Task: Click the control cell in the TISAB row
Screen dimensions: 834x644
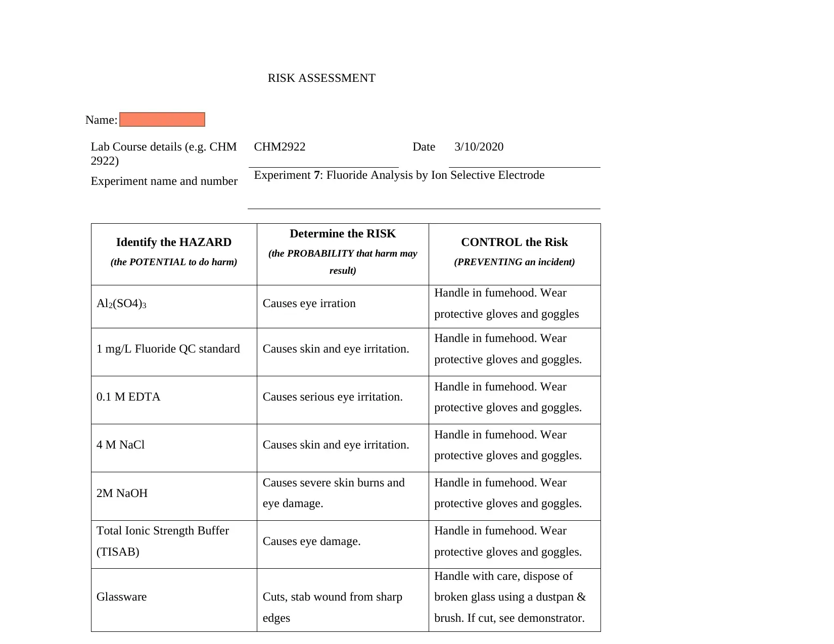Action: pyautogui.click(x=515, y=544)
